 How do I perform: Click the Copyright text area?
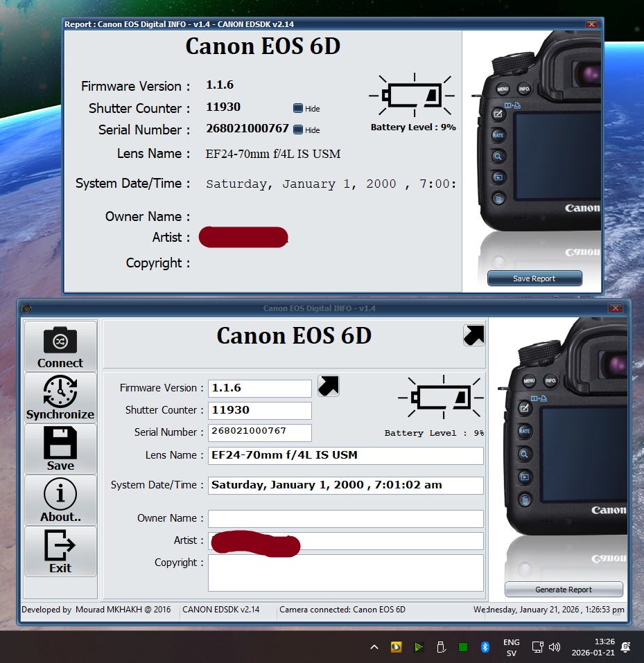346,573
